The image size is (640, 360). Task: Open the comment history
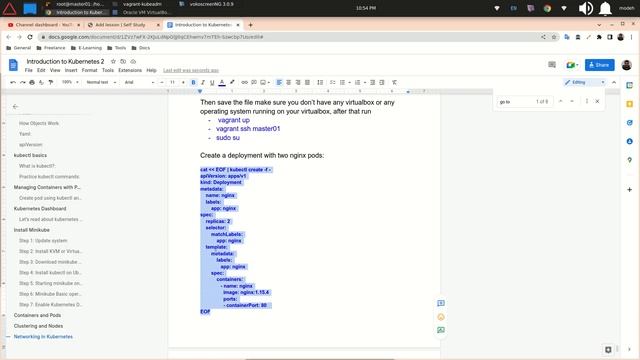(x=552, y=65)
